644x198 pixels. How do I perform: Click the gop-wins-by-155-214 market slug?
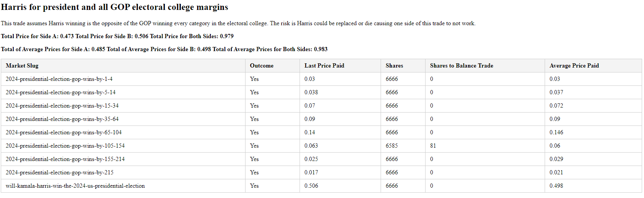[65, 159]
